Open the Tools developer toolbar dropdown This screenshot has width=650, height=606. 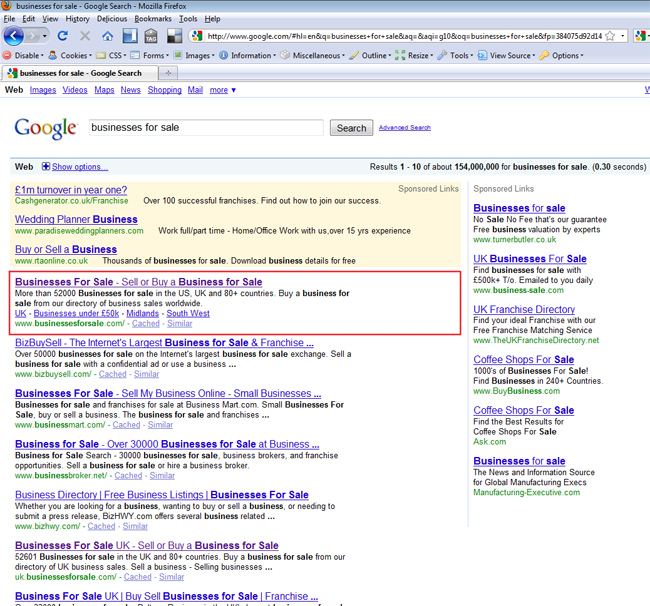[x=455, y=55]
